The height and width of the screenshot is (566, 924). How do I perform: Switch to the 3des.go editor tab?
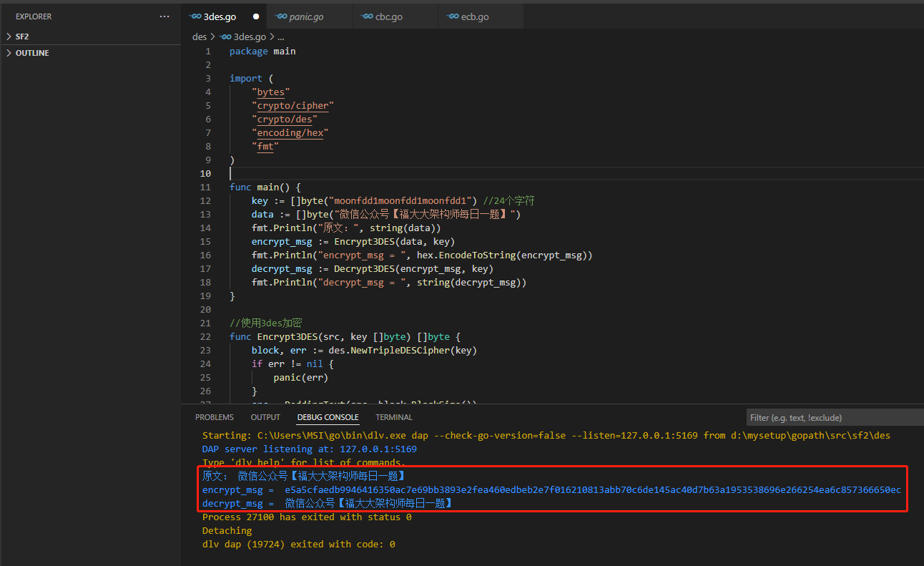coord(223,16)
